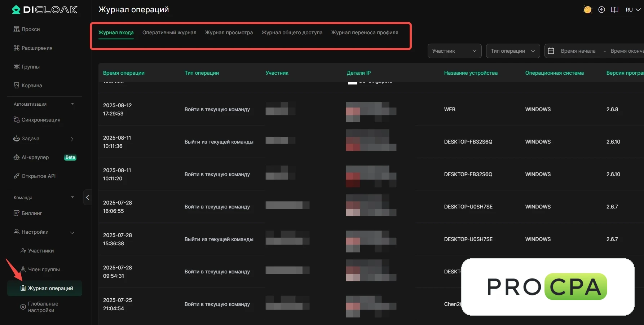644x325 pixels.
Task: Click the upload/update arrow icon
Action: (601, 10)
